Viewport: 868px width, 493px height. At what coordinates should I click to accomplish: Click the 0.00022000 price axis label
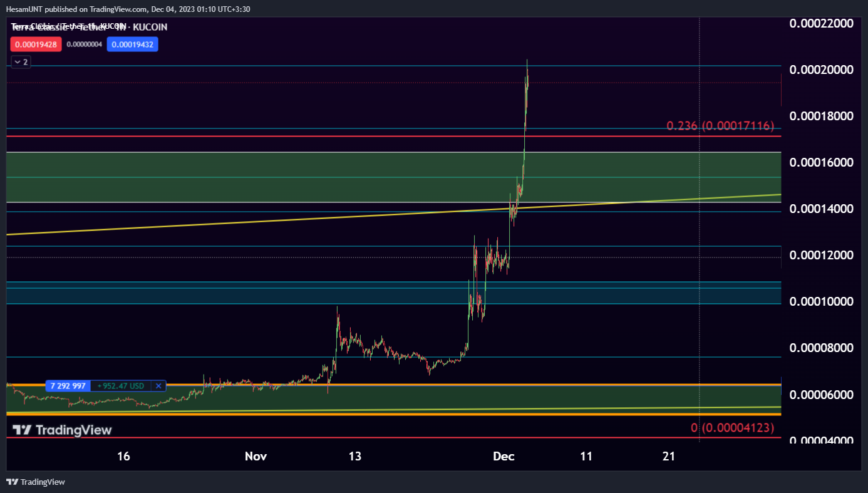pos(821,23)
